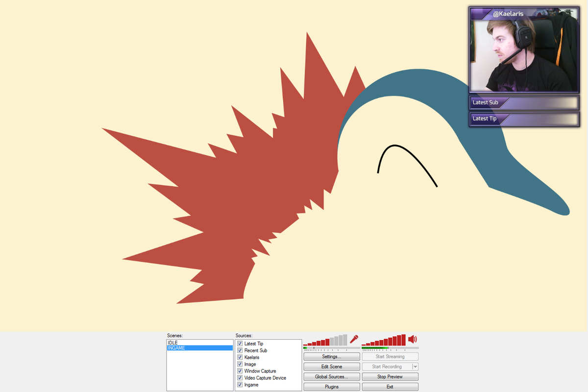The image size is (588, 392).
Task: Open the Start Recording dropdown arrow
Action: pyautogui.click(x=416, y=367)
